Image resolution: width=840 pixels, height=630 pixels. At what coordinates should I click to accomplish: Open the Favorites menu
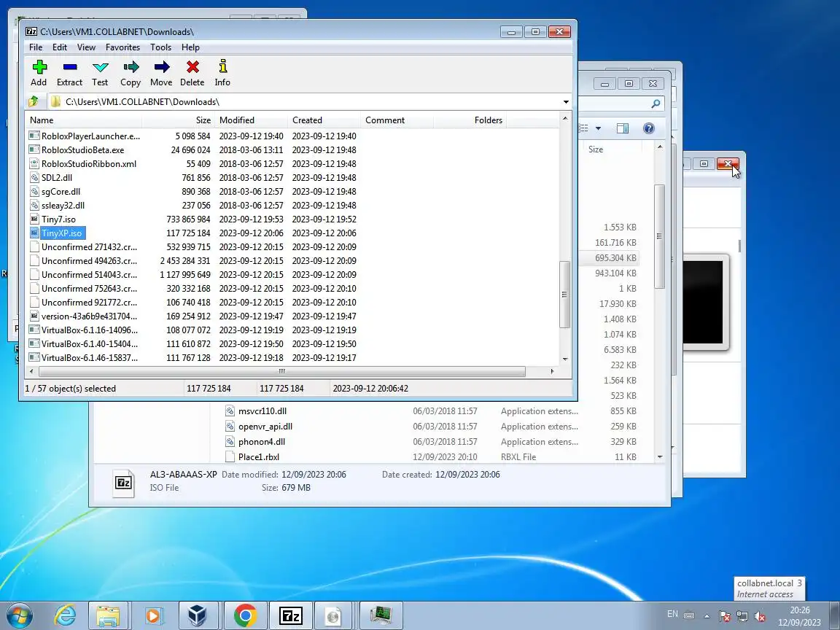pyautogui.click(x=122, y=47)
